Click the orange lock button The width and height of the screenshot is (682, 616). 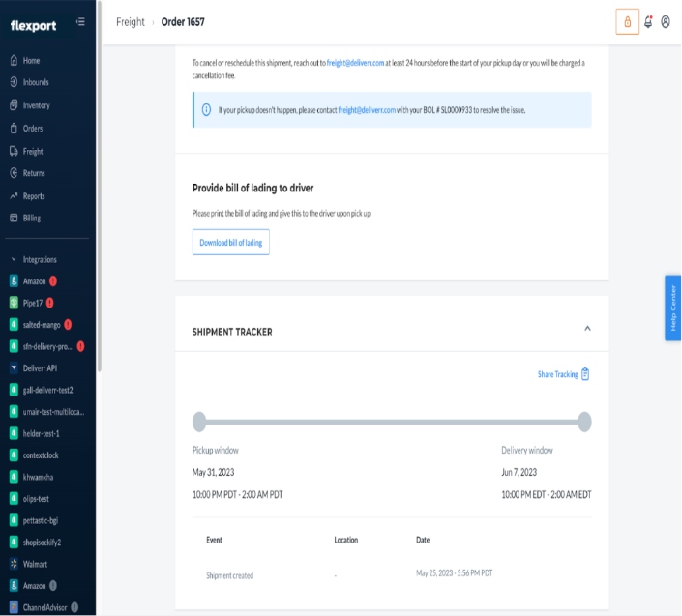tap(627, 21)
